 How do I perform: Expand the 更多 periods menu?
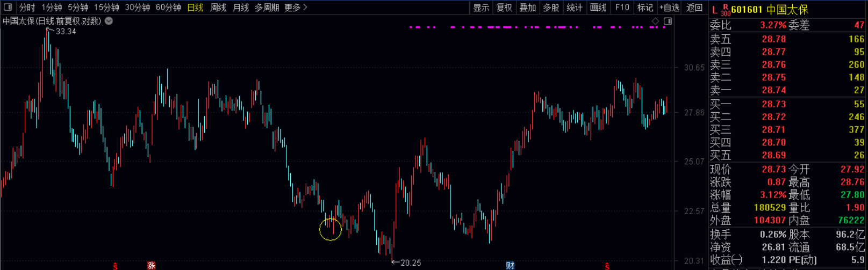296,8
